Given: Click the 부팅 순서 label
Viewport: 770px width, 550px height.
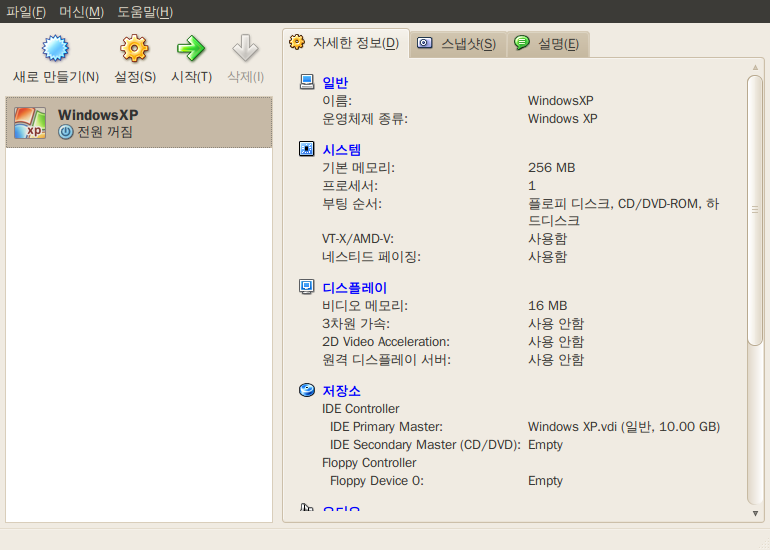Looking at the screenshot, I should [x=352, y=204].
